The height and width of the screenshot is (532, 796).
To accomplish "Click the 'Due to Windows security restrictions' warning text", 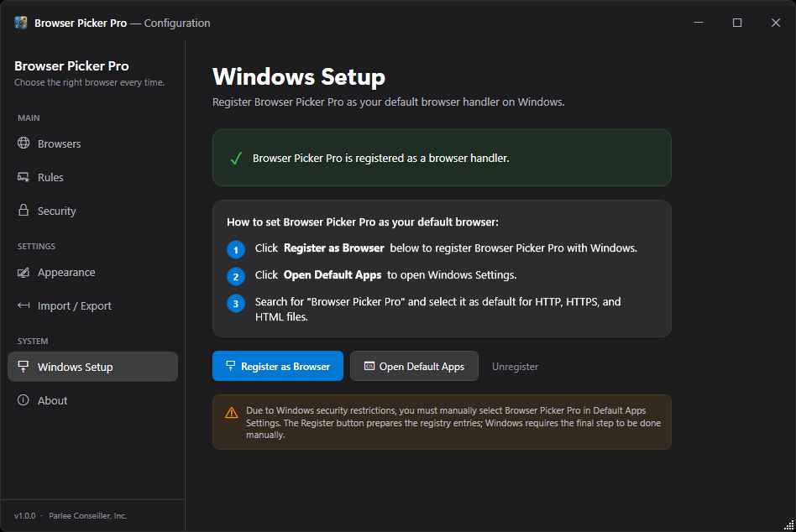I will [x=453, y=422].
